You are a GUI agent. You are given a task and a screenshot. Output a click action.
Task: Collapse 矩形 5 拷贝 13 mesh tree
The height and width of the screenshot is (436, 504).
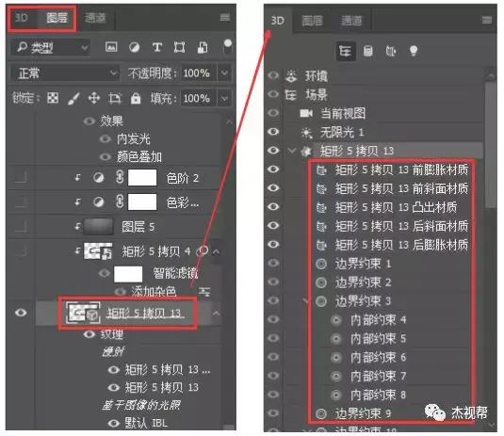[x=291, y=151]
